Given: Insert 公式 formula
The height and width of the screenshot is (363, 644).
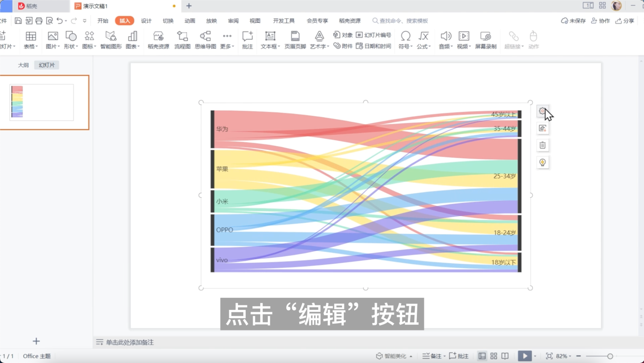Looking at the screenshot, I should [424, 40].
